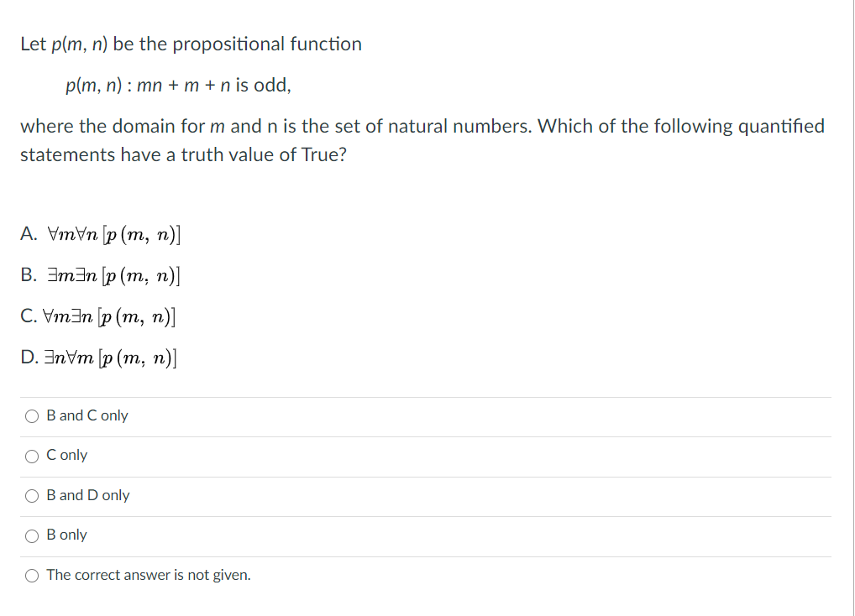The image size is (855, 616).
Task: Select the "B only" radio button
Action: click(31, 535)
